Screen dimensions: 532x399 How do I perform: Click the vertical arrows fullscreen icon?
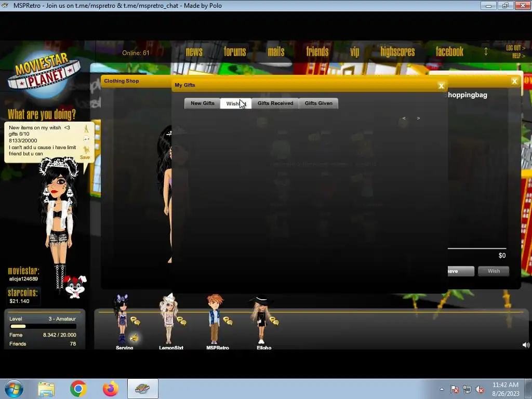coord(486,51)
